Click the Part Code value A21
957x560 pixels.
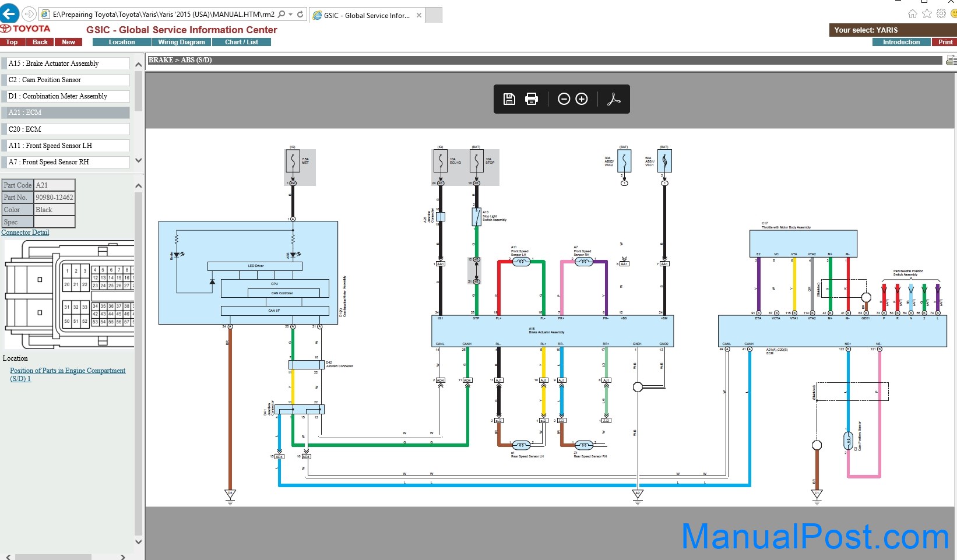[x=55, y=185]
